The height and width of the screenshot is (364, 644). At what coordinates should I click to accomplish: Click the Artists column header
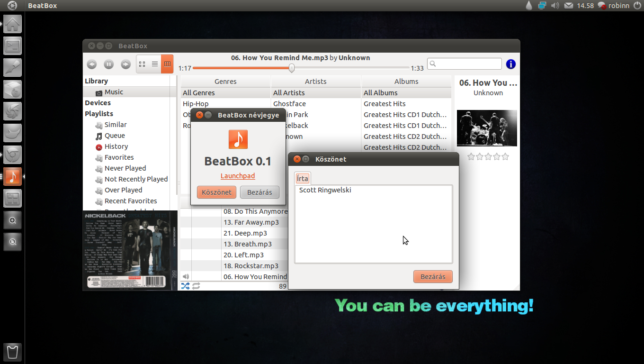point(316,82)
